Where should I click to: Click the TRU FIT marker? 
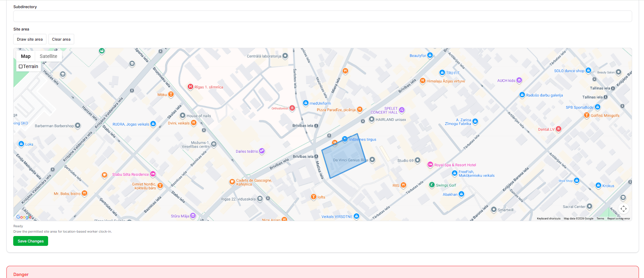[x=442, y=72]
